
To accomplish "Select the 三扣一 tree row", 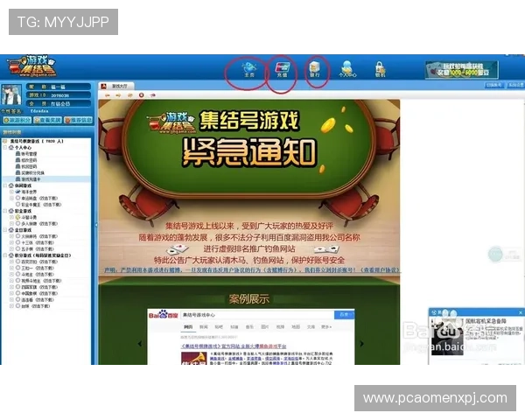I will point(34,268).
